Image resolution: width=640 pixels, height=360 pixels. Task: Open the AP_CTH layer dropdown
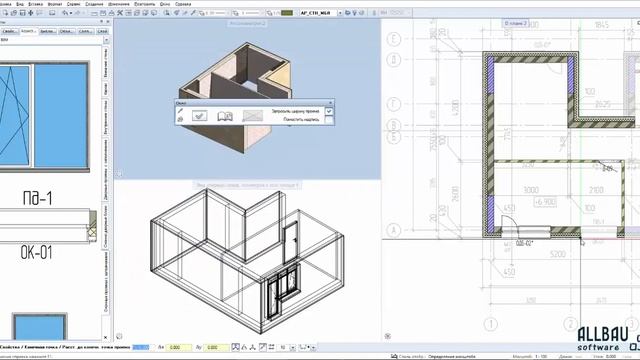[340, 13]
